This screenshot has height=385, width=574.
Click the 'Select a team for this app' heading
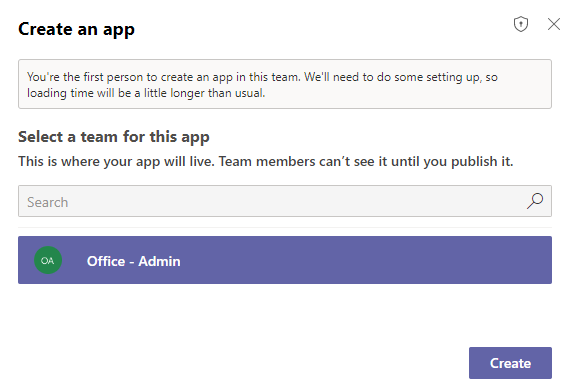coord(114,137)
